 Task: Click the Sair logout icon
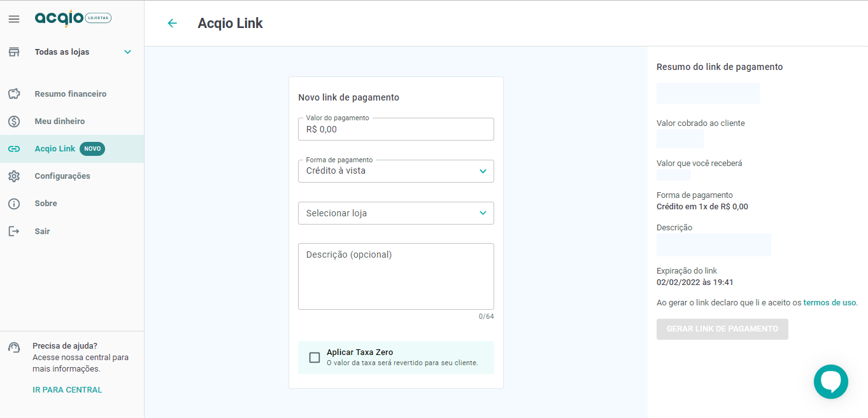click(x=14, y=231)
